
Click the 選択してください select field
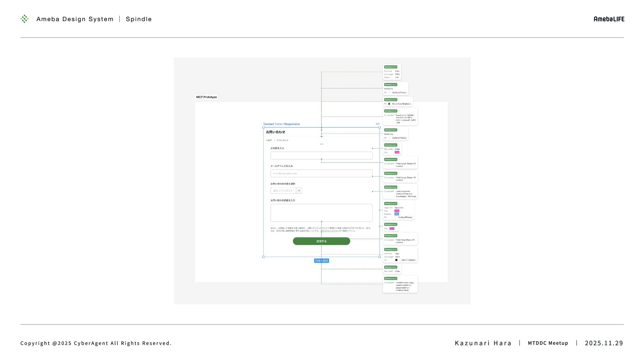283,191
